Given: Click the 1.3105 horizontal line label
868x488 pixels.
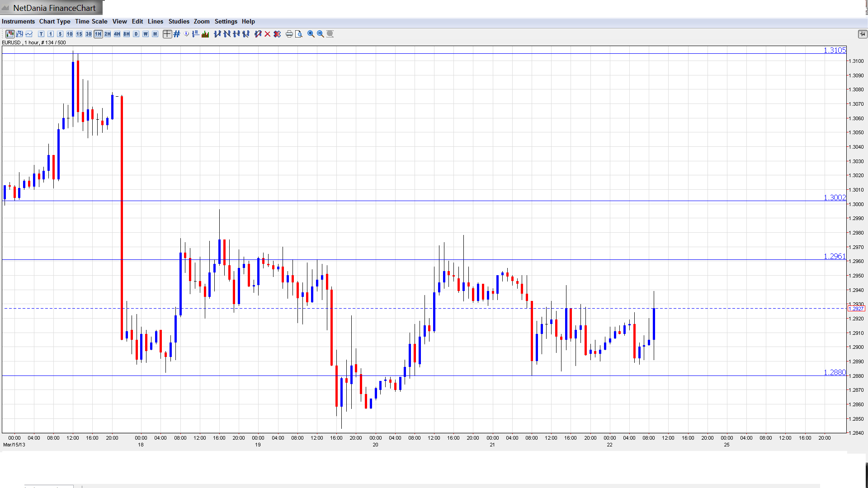Looking at the screenshot, I should tap(834, 50).
